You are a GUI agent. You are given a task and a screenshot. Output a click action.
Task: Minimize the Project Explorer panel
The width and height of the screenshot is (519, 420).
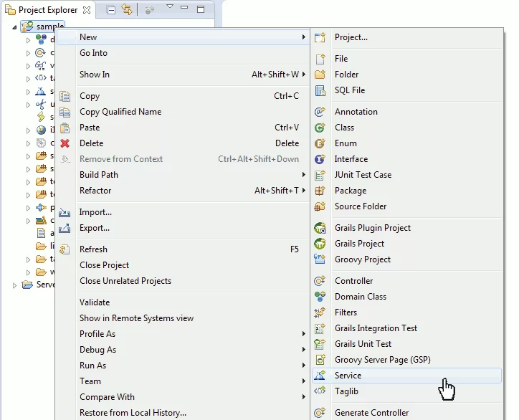click(184, 7)
